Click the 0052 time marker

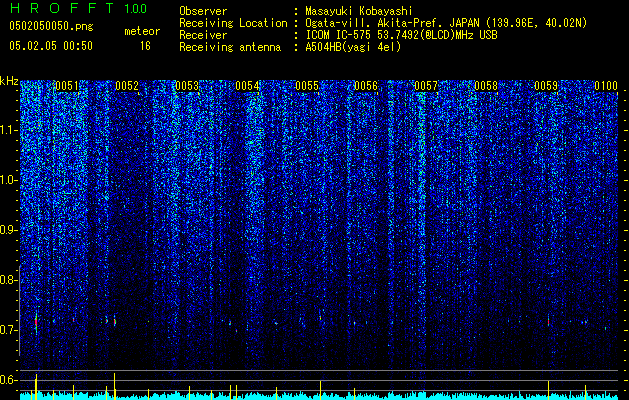coord(127,86)
